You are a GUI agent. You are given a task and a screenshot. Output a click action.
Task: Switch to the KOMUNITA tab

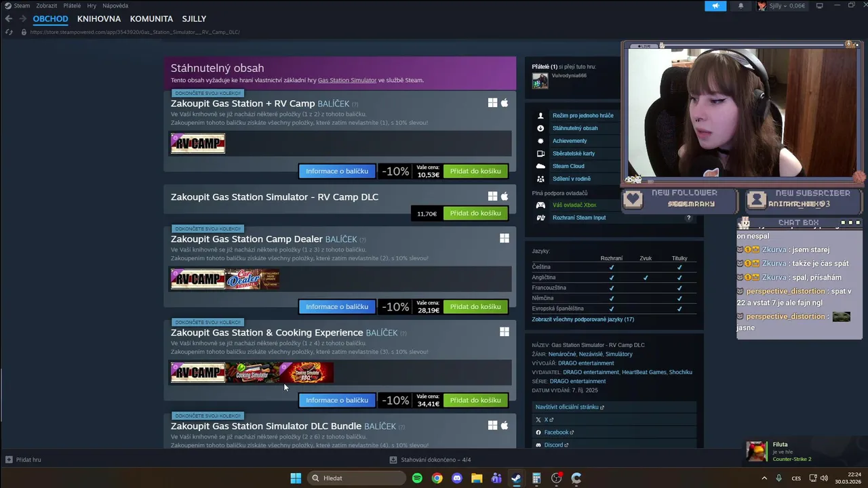(x=151, y=19)
